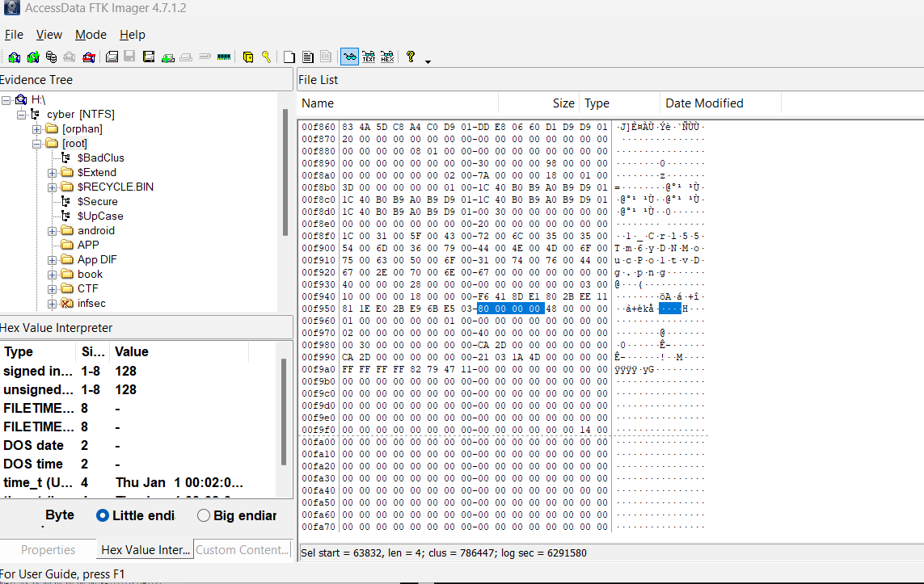Select the APP folder in tree
This screenshot has height=584, width=924.
click(x=88, y=245)
